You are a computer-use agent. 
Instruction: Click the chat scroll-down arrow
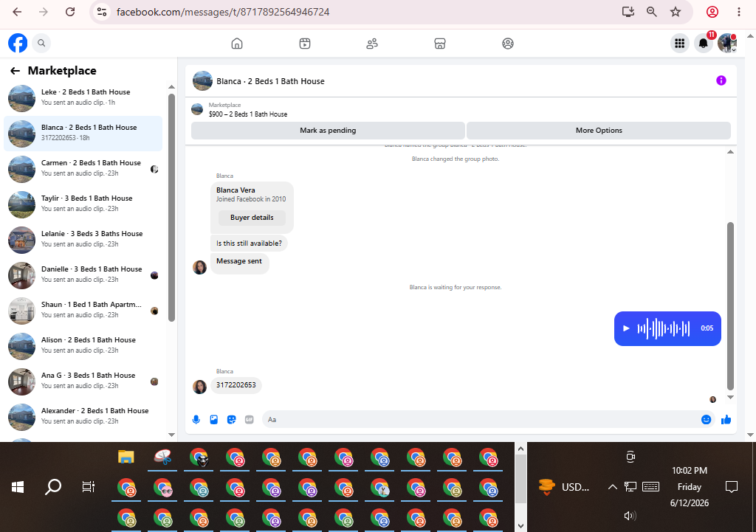click(x=730, y=398)
